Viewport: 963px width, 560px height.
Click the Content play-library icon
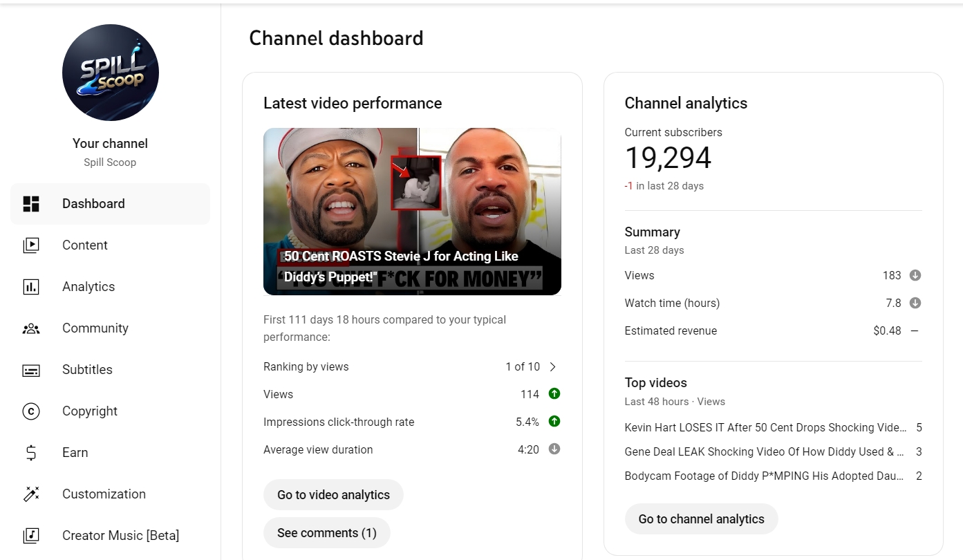31,245
